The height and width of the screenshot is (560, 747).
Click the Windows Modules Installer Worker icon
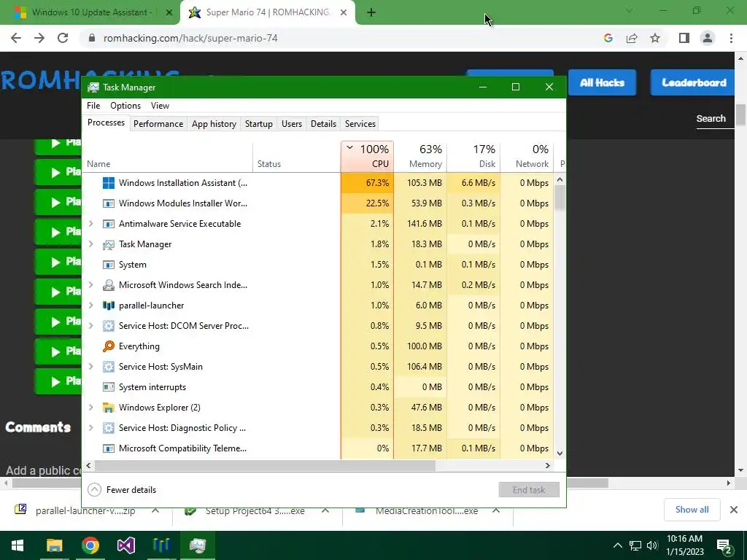point(109,203)
